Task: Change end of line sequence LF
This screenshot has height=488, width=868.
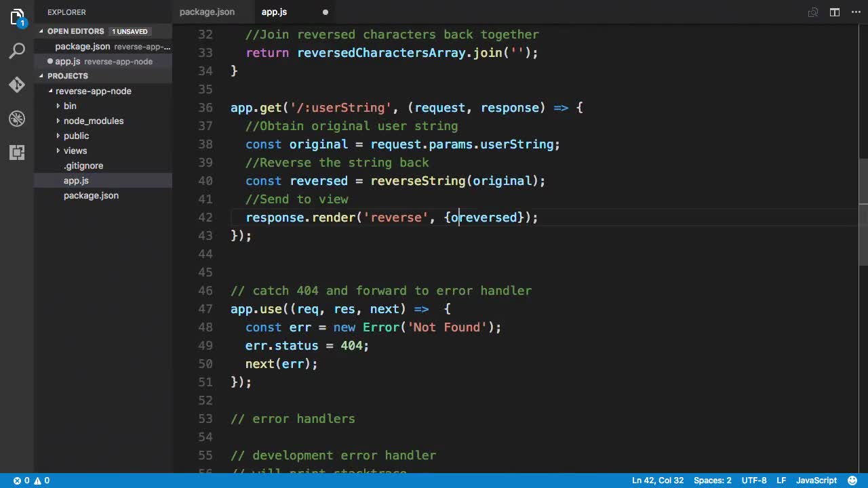Action: coord(781,481)
